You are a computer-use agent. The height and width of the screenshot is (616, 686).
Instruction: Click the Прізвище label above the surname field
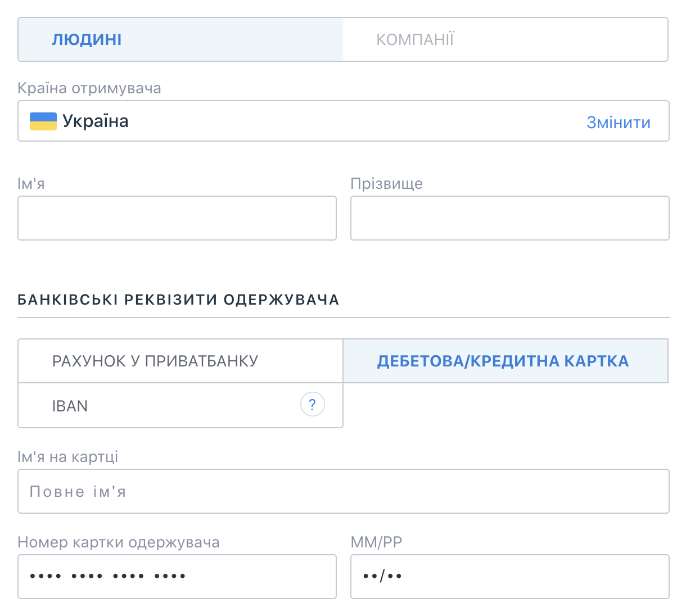pos(386,184)
